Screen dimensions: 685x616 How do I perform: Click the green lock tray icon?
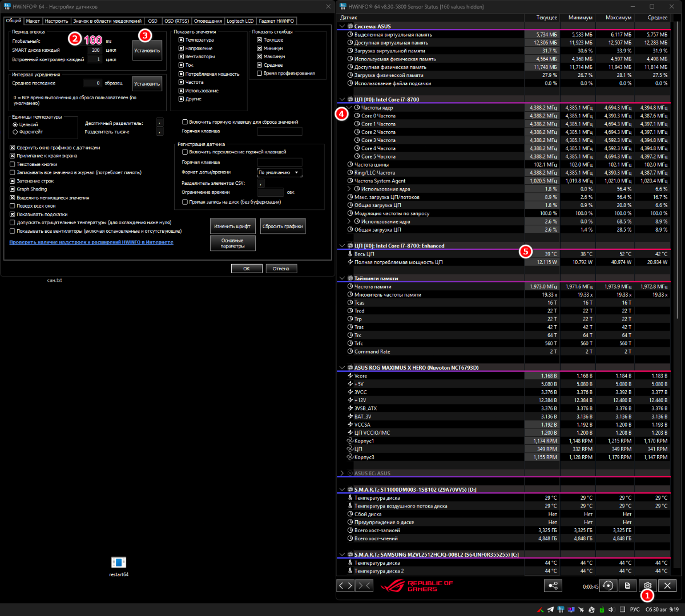point(602,610)
